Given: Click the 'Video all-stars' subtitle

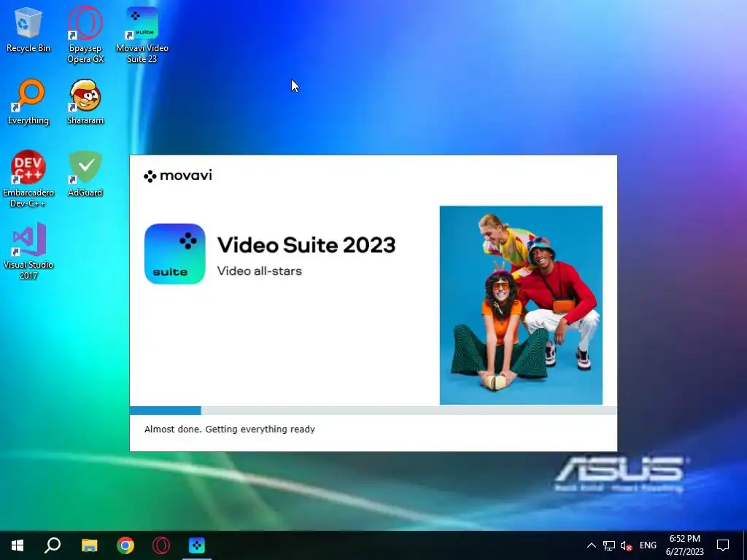Looking at the screenshot, I should coord(260,271).
